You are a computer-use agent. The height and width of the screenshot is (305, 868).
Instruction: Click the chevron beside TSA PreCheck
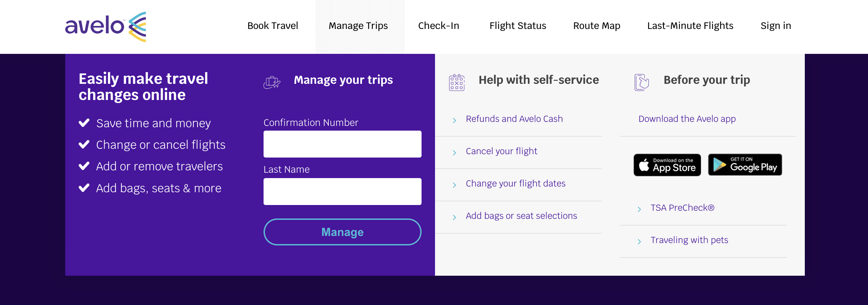[639, 209]
